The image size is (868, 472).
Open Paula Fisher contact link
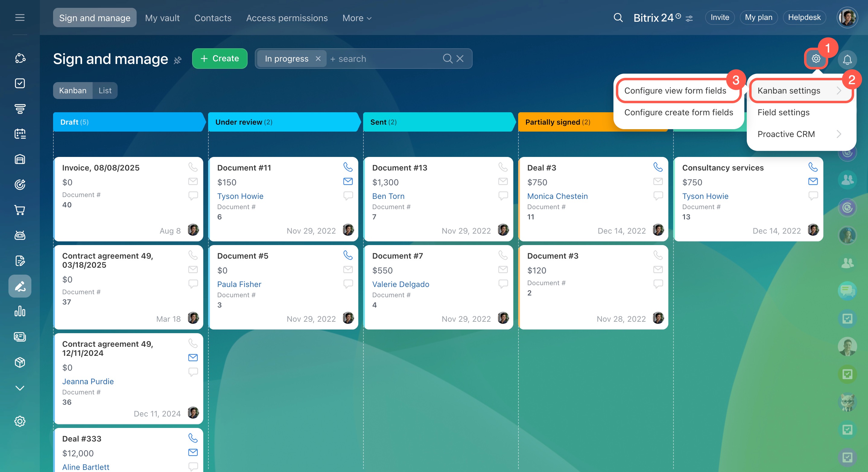(239, 284)
